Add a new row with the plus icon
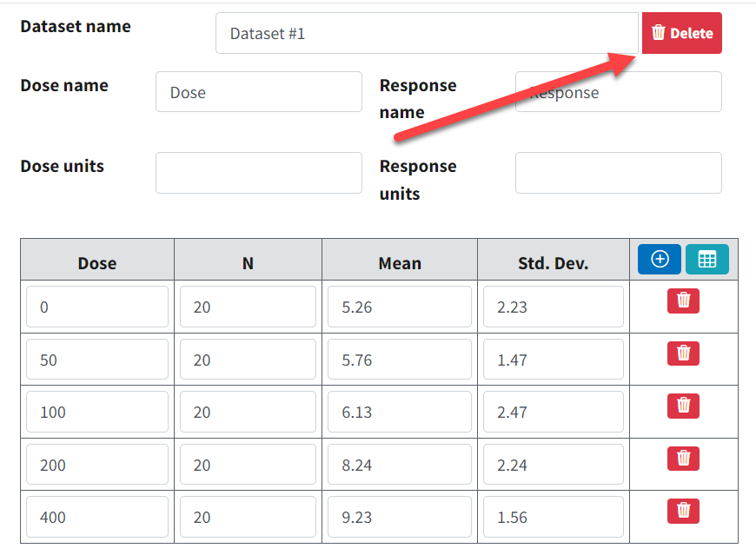Viewport: 756px width, 555px height. [x=659, y=259]
